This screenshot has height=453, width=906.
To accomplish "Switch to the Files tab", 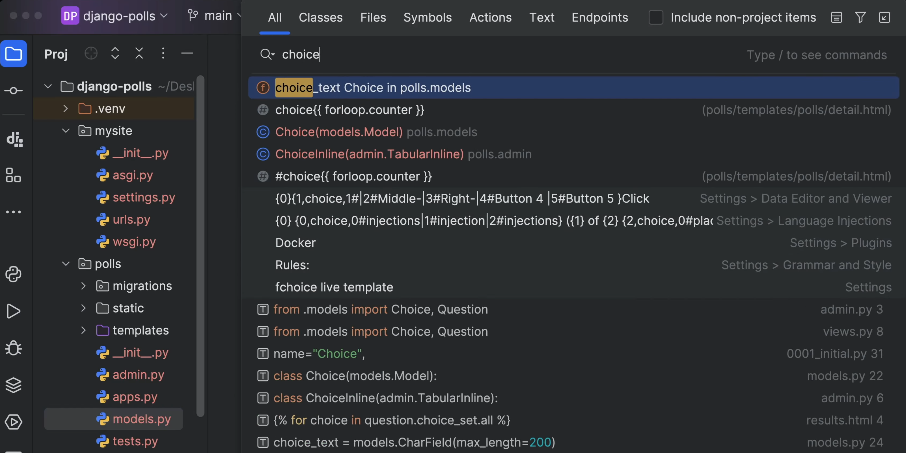I will tap(373, 18).
